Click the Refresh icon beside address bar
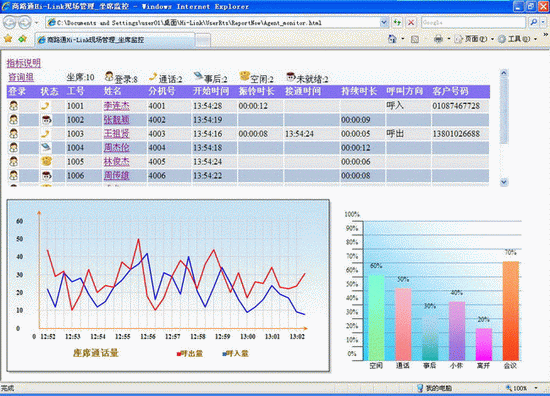 pyautogui.click(x=397, y=22)
